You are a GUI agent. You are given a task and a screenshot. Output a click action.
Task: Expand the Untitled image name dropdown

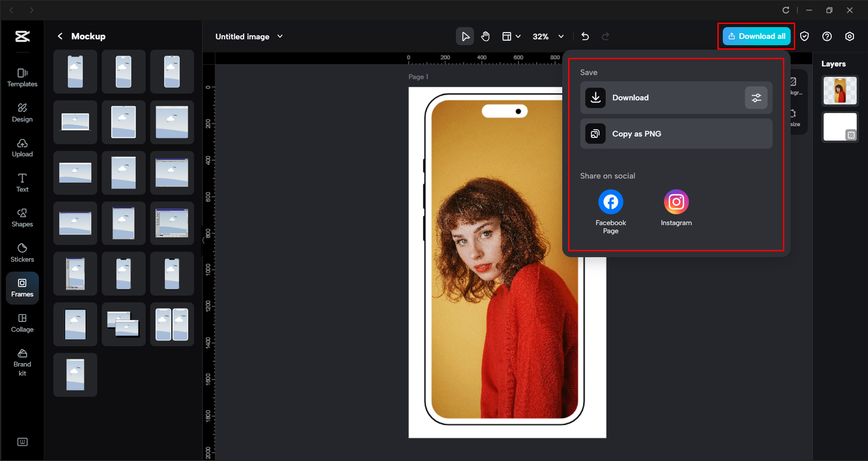[x=280, y=37]
